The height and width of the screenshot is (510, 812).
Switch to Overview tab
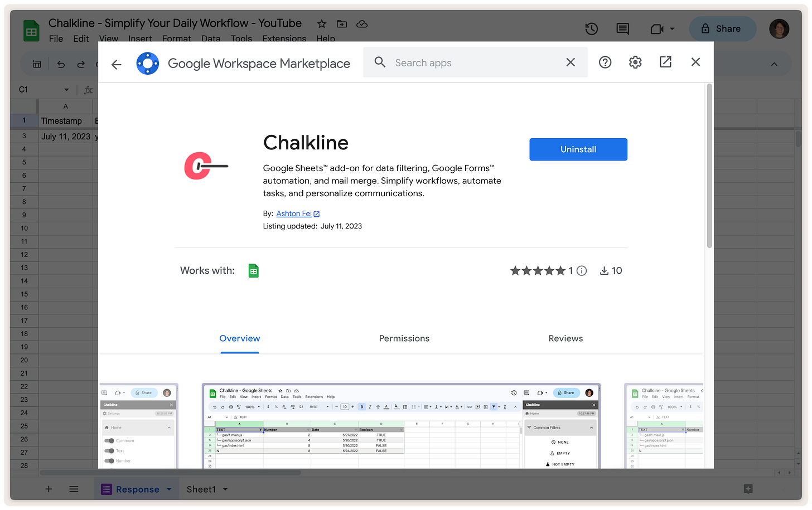(x=240, y=338)
